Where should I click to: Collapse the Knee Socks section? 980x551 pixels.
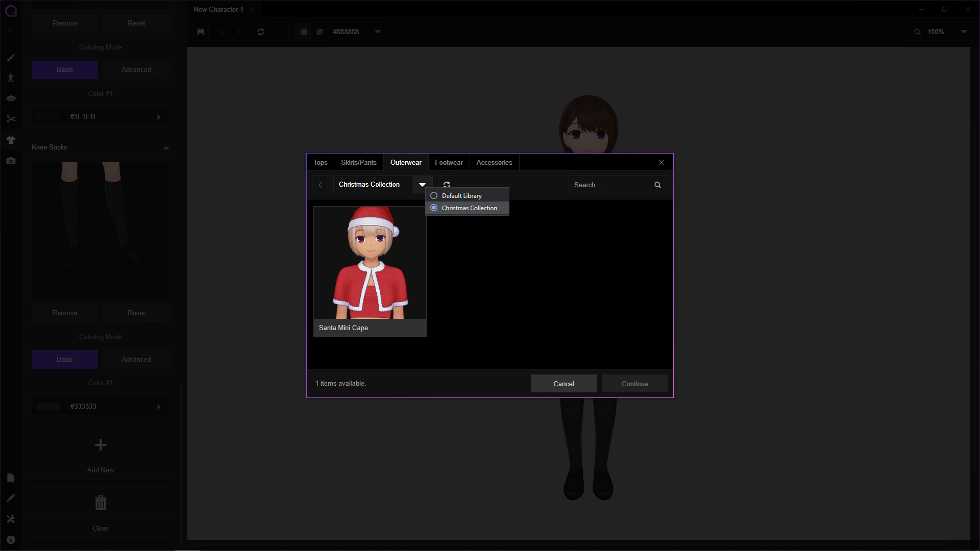tap(166, 147)
